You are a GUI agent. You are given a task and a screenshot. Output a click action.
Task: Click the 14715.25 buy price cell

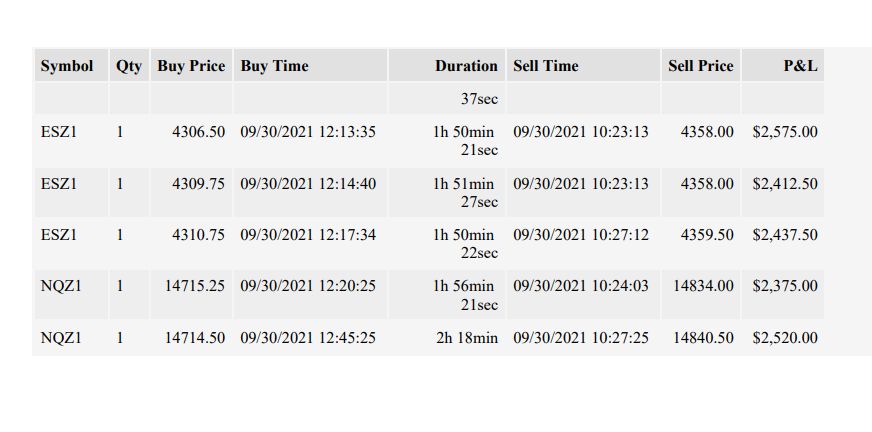(191, 295)
